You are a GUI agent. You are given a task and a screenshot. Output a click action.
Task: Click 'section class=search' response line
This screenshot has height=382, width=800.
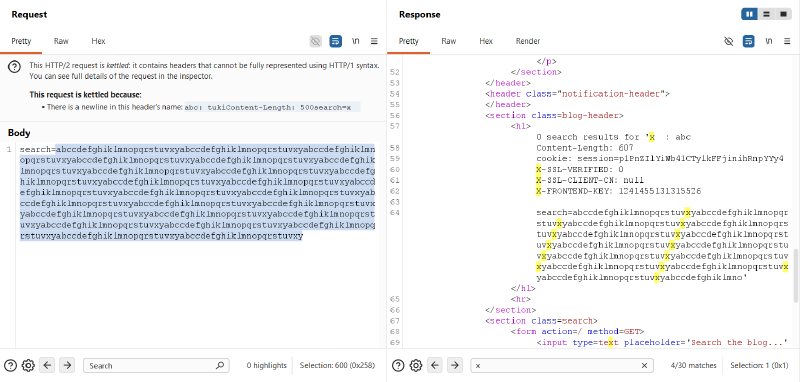[x=541, y=321]
